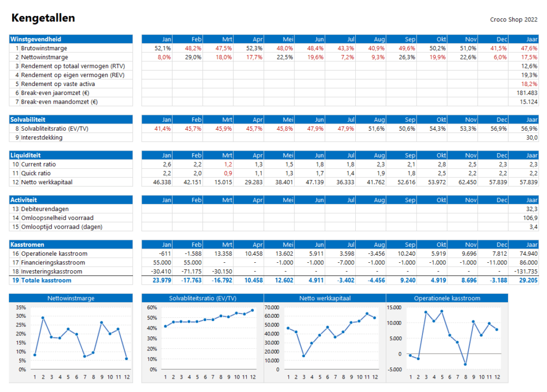Click the Totale kasstroom yearly total 29.205
Viewport: 547px width, 392px height.
pos(527,280)
